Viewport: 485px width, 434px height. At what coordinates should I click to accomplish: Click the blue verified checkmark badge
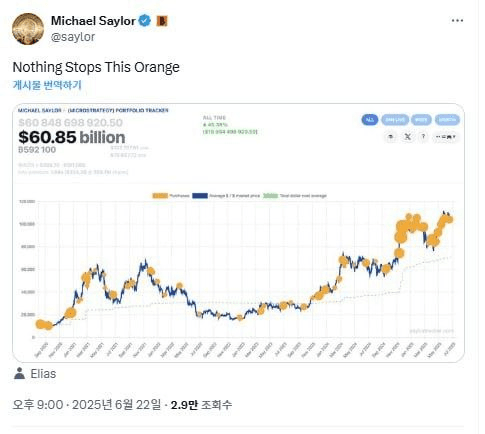click(x=144, y=21)
